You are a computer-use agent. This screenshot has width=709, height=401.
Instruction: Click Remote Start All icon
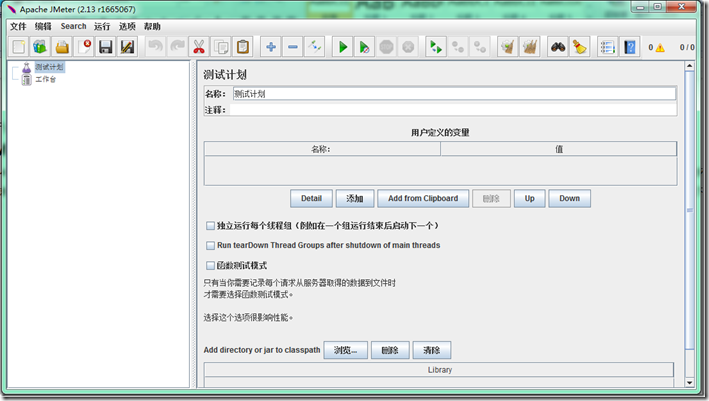point(436,47)
